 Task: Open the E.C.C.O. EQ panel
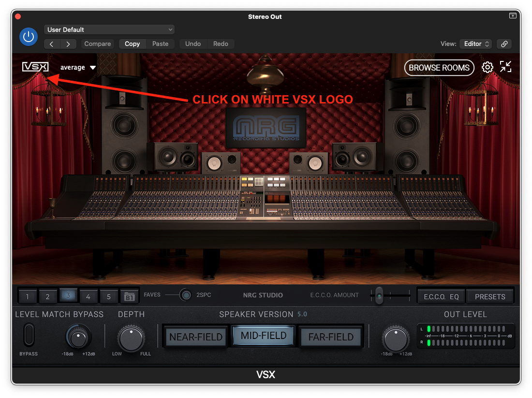tap(441, 296)
